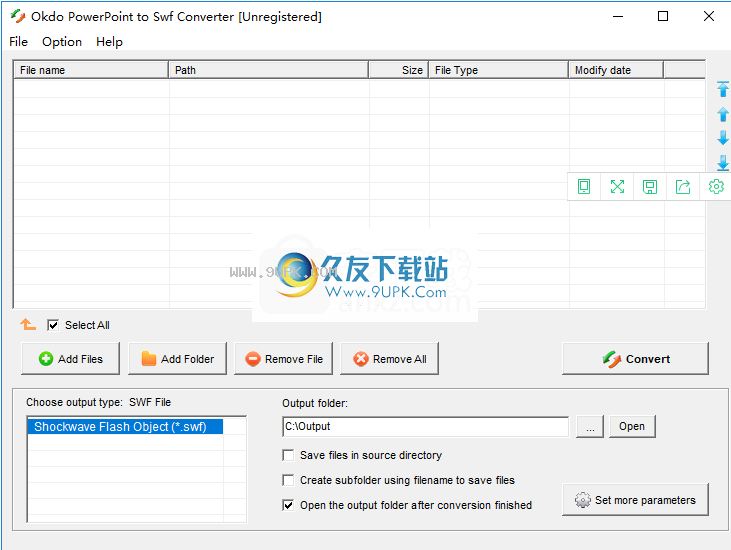Screen dimensions: 731x550
Task: Select Shockwave Flash Object (*.swf) output type
Action: pos(125,426)
